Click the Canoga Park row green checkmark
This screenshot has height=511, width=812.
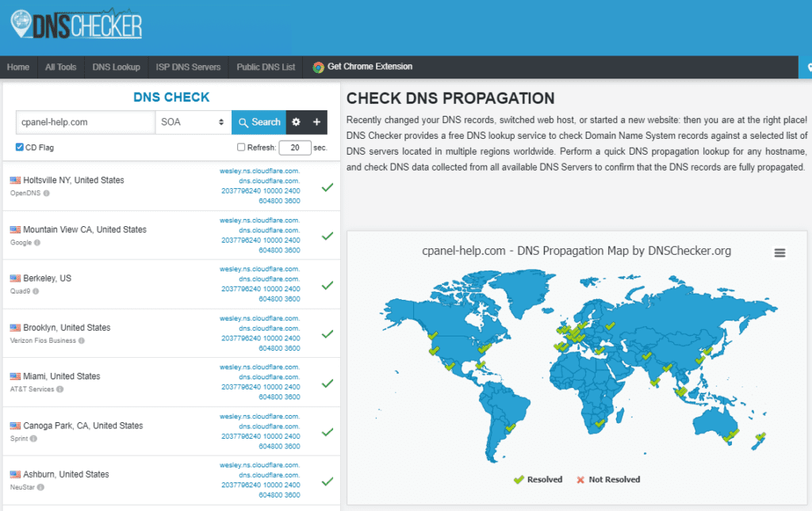coord(327,432)
